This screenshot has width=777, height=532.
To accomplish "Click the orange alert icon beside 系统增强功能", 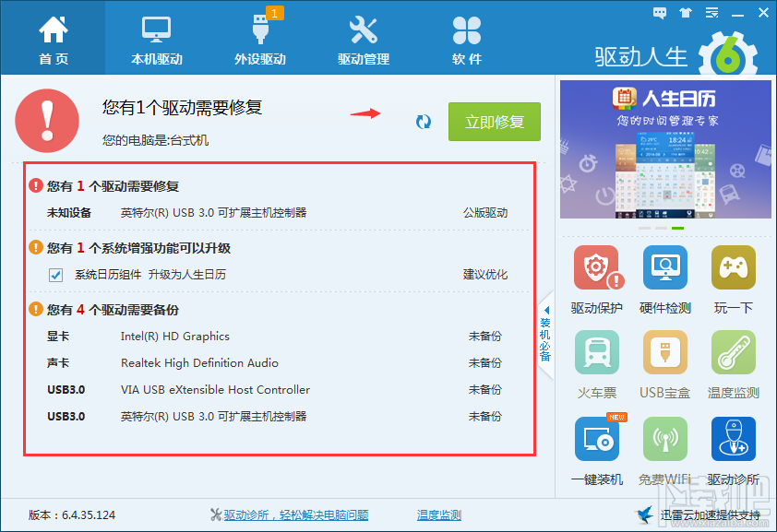I will [36, 247].
